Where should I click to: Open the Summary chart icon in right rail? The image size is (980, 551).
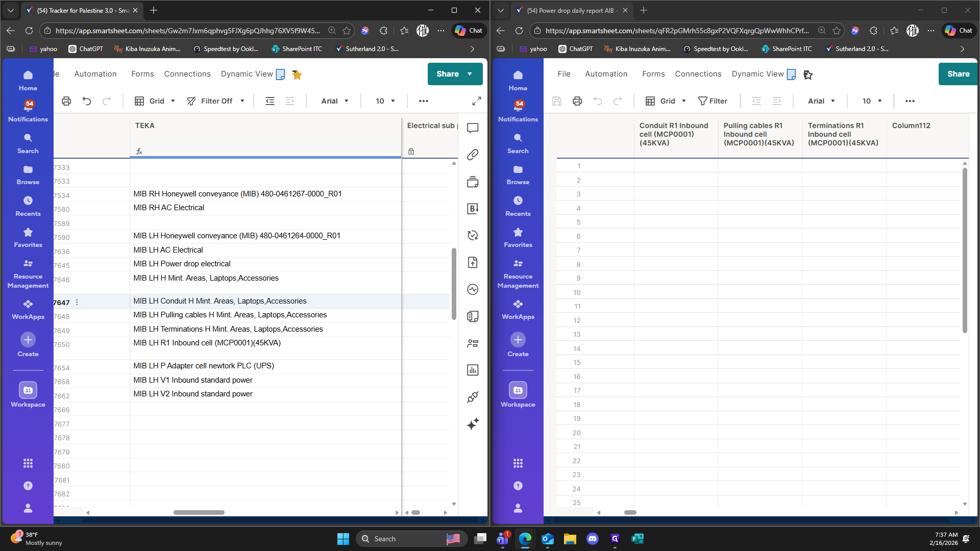click(473, 370)
